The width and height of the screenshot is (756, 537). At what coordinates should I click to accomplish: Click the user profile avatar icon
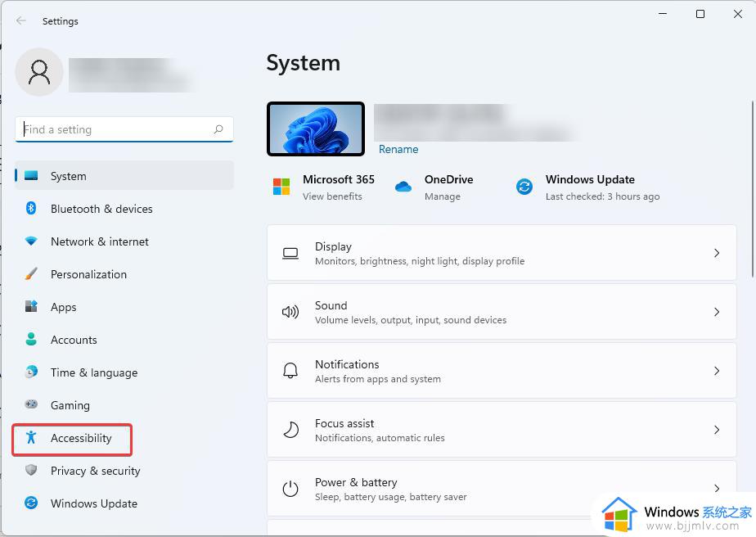(x=39, y=72)
